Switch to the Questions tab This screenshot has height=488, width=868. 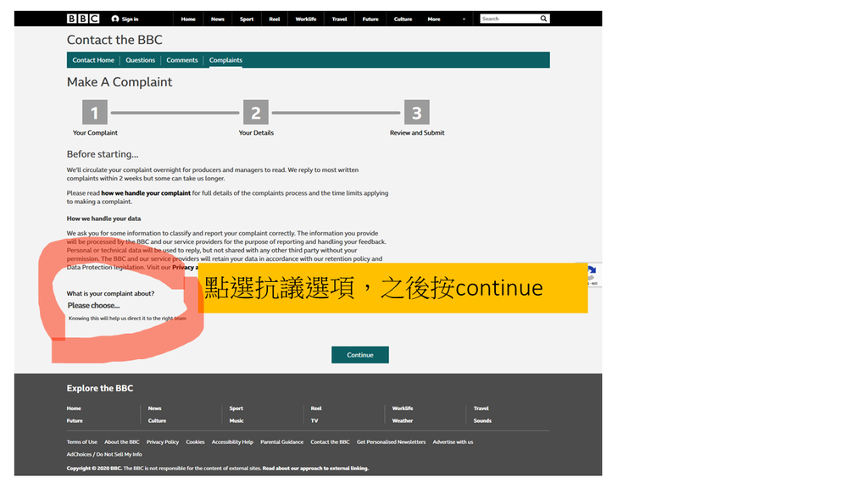(x=140, y=60)
